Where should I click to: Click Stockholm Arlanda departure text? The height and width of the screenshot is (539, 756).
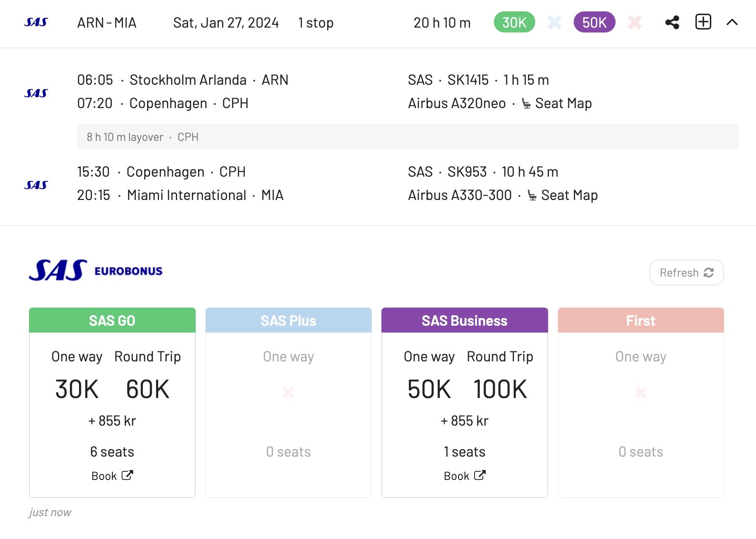[x=188, y=80]
